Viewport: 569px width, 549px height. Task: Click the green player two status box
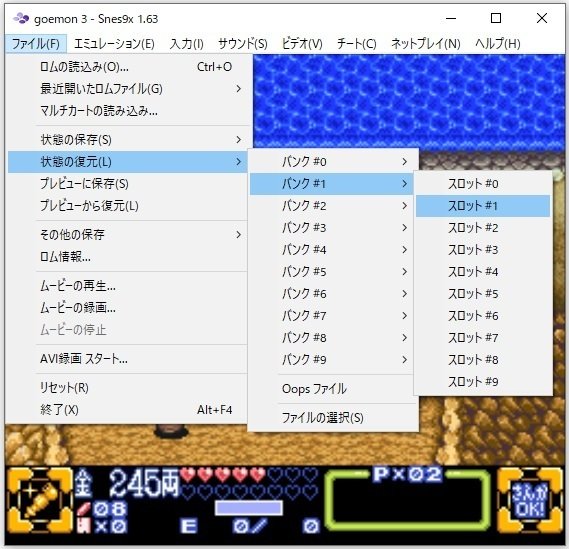tap(408, 500)
